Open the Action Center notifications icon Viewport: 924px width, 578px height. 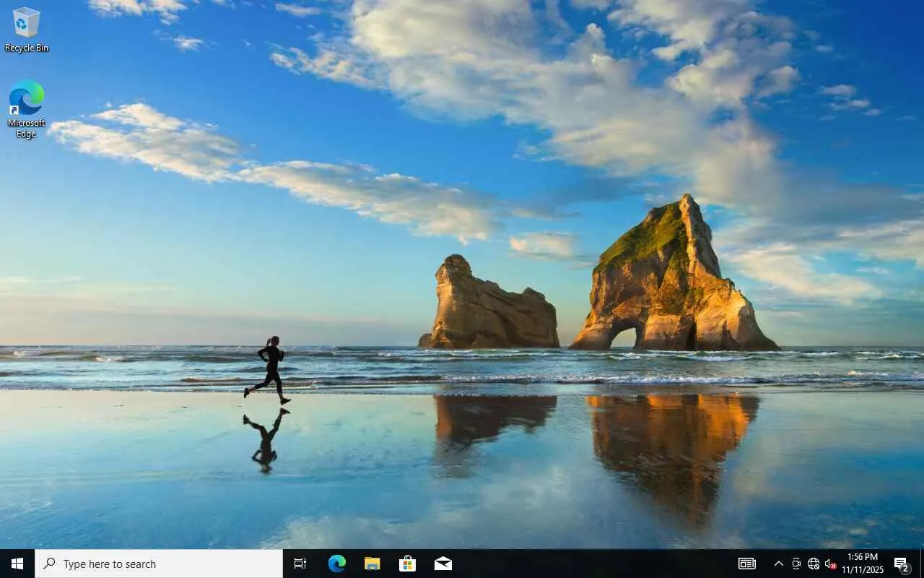tap(902, 564)
